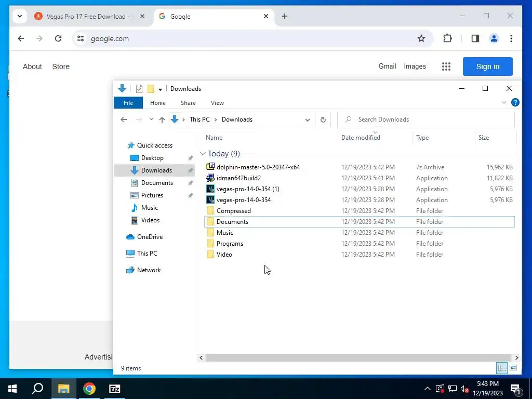Refresh the Downloads folder view
Screen dimensions: 532x399
point(323,119)
